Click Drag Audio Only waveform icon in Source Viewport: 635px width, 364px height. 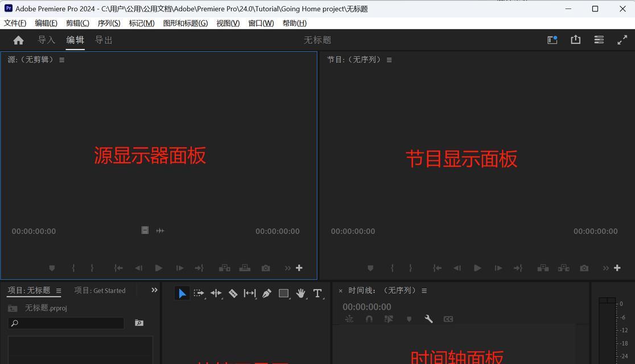tap(160, 230)
